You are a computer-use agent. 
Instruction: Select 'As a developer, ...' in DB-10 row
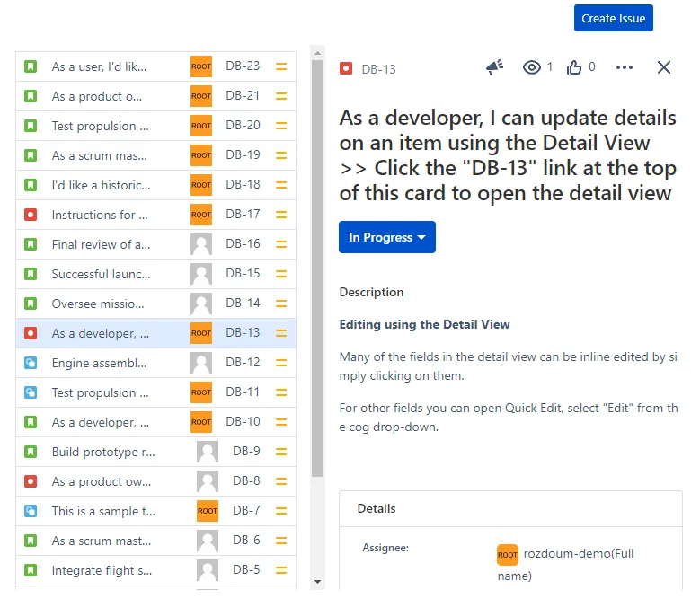tap(101, 422)
